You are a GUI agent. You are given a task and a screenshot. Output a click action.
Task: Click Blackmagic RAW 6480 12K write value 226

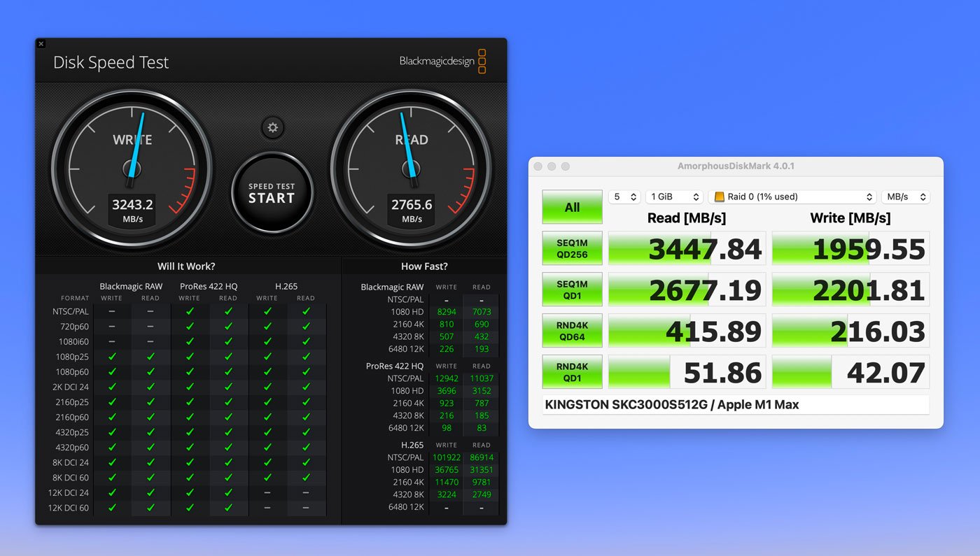(446, 349)
